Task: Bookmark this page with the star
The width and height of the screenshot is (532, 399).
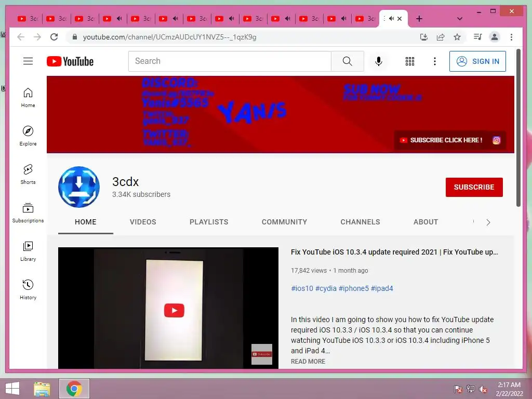Action: (x=457, y=37)
